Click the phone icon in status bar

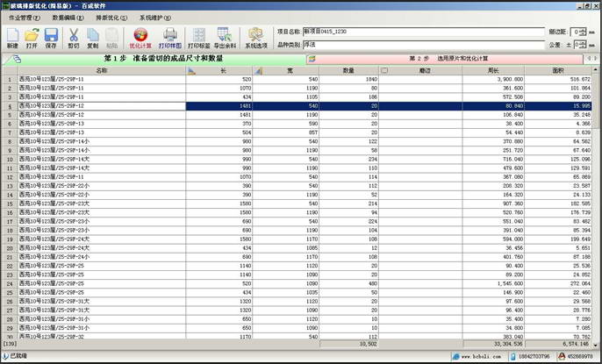(x=513, y=356)
